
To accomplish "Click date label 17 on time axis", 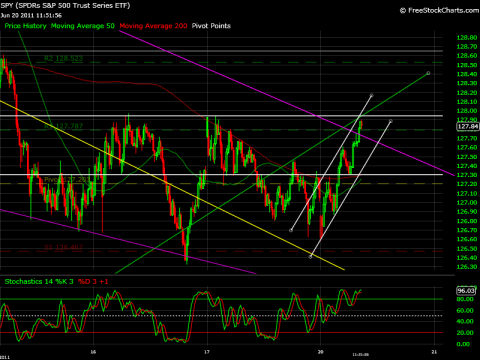I will [x=207, y=352].
